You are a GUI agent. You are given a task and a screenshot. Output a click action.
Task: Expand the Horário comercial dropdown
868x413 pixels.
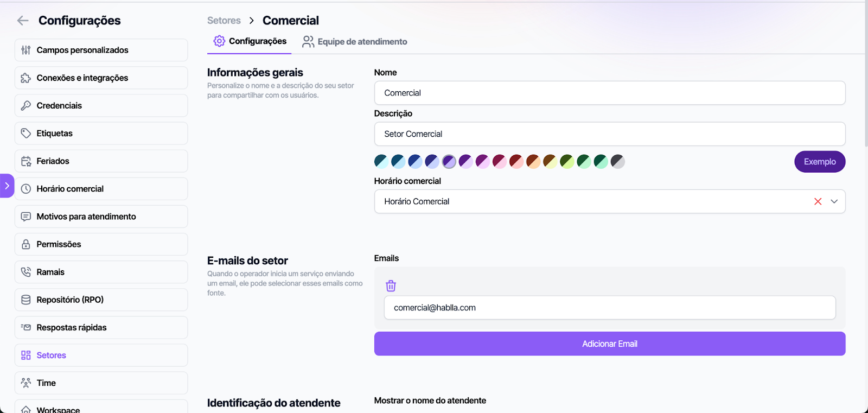coord(834,201)
